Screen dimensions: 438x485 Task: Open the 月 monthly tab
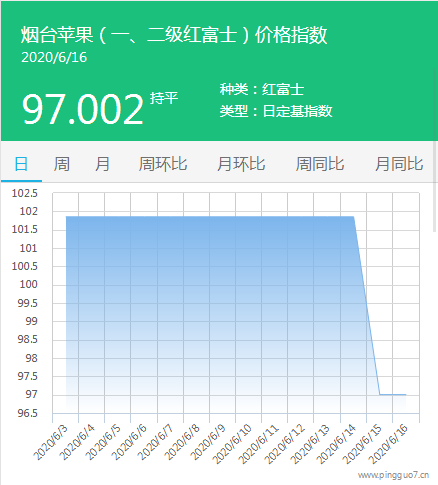click(102, 164)
